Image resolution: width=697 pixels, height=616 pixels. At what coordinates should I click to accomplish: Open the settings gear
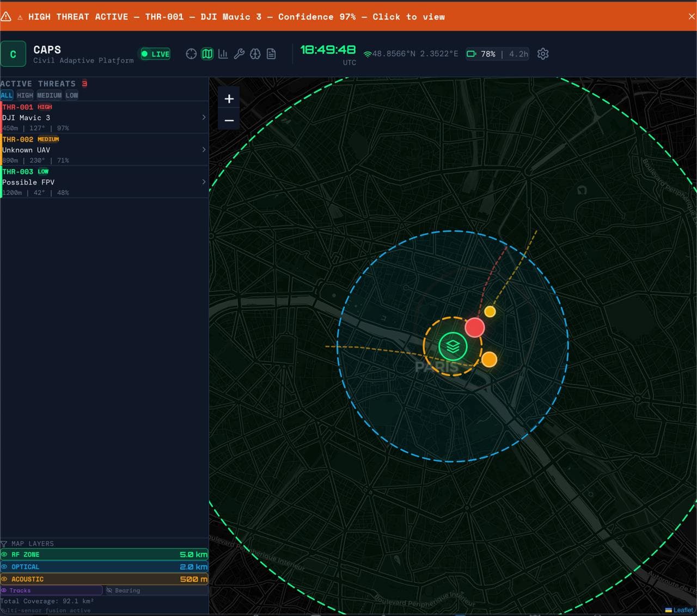tap(542, 54)
